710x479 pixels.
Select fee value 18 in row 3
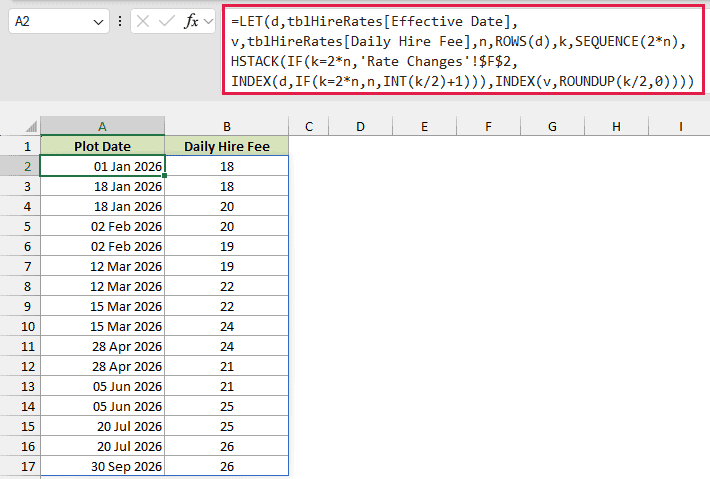226,186
